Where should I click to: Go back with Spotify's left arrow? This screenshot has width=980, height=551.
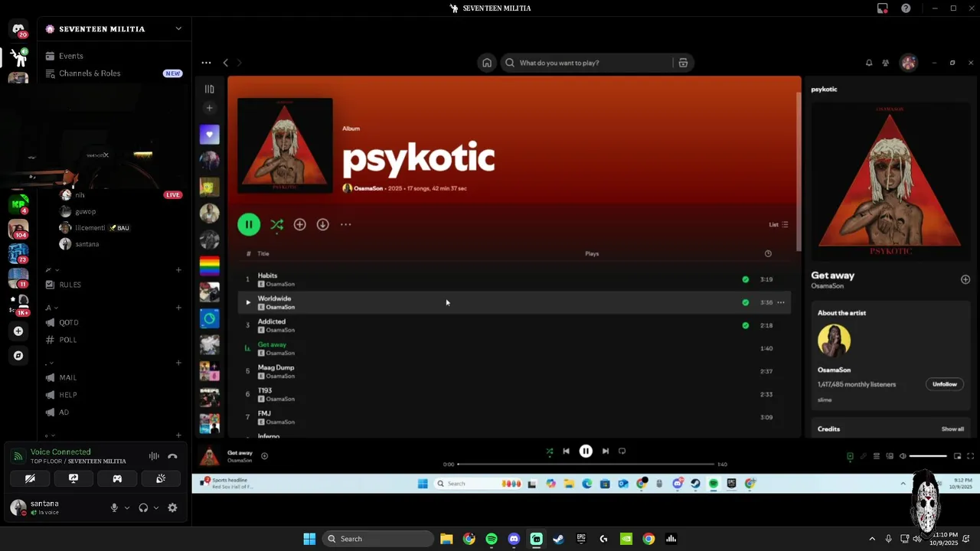click(225, 63)
